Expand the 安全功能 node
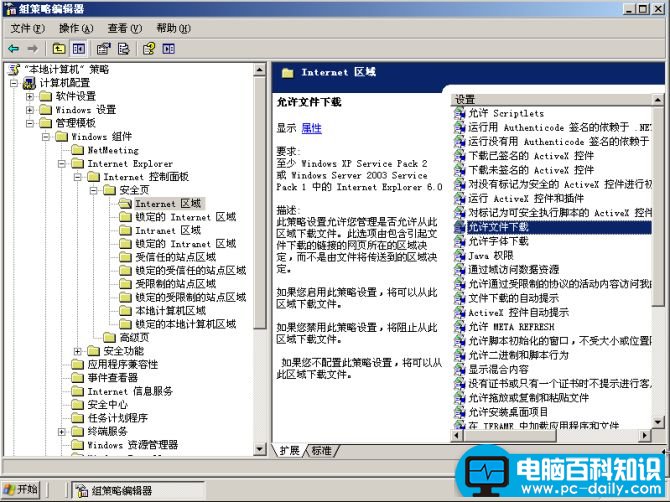670x502 pixels. tap(78, 351)
